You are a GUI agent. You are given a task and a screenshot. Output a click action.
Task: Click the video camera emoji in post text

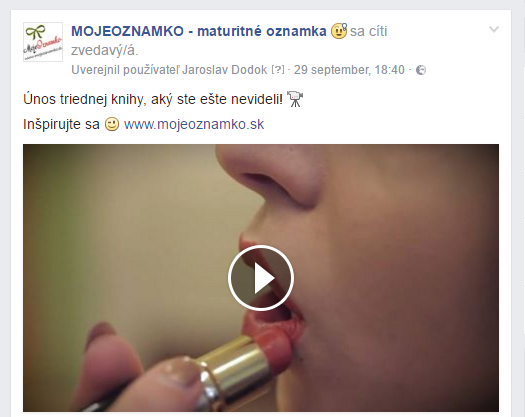pos(295,99)
